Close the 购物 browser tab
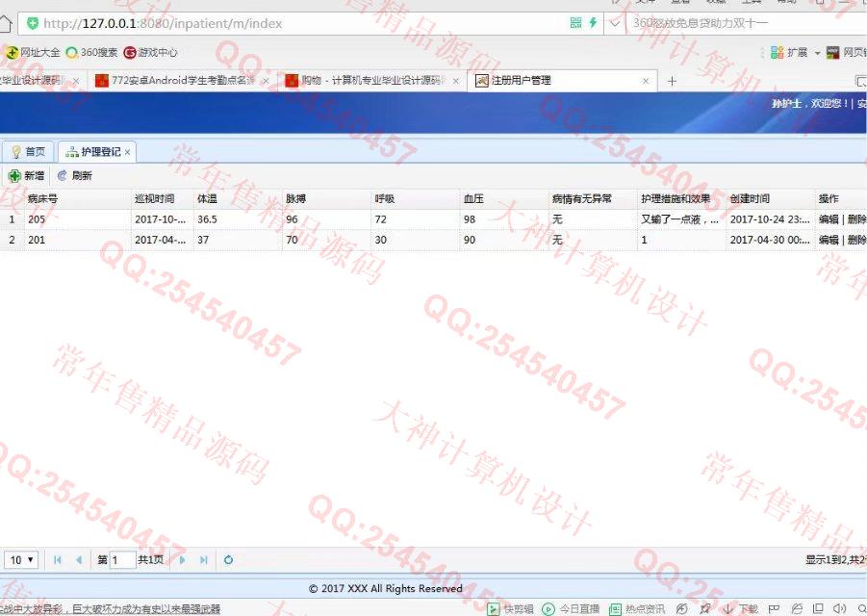The width and height of the screenshot is (867, 616). [455, 81]
